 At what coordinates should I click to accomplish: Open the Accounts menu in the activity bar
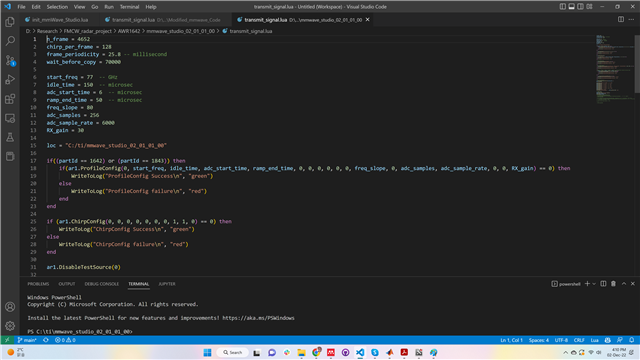tap(10, 307)
